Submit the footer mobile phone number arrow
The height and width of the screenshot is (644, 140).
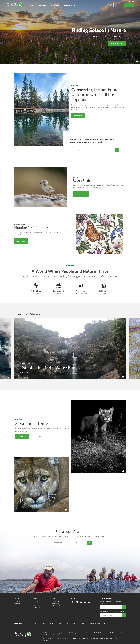[124, 615]
